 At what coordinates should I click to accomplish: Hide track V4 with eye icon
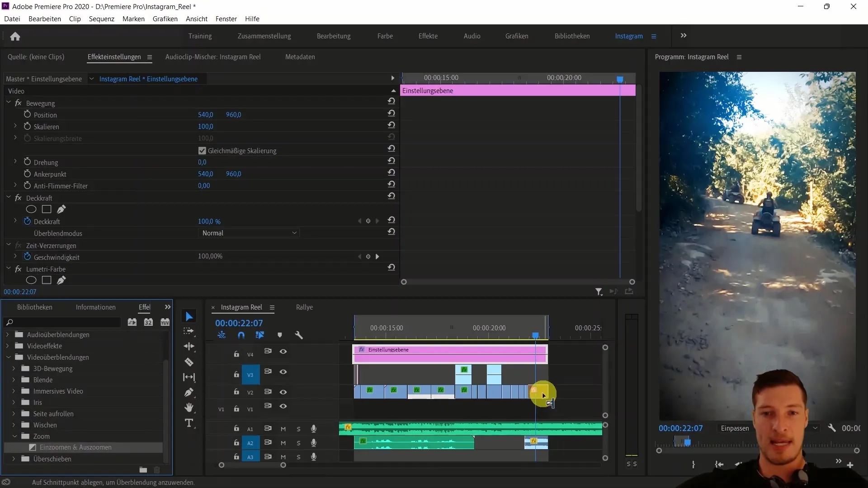coord(283,352)
